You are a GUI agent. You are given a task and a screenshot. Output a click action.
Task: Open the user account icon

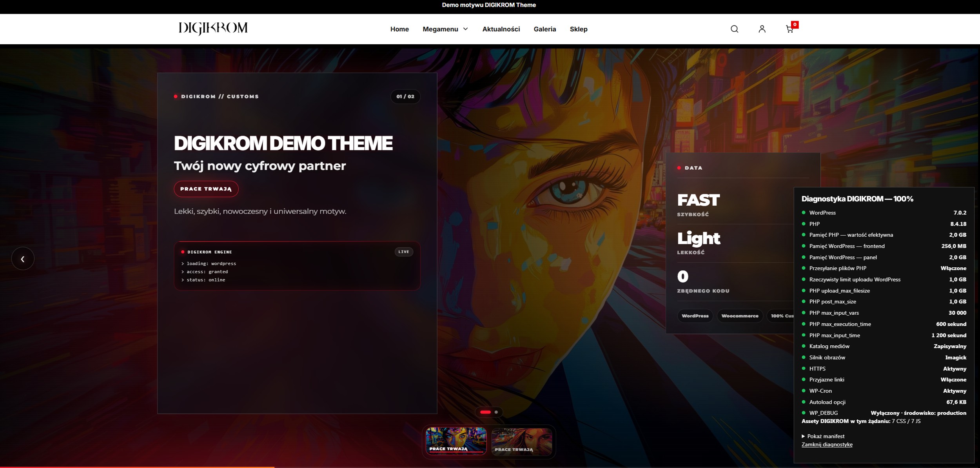coord(762,29)
